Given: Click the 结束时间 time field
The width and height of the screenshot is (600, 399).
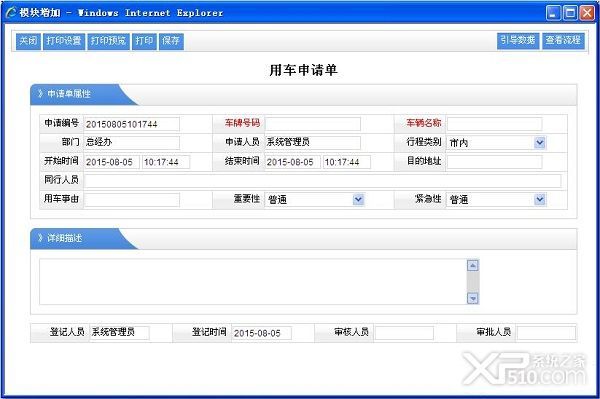Looking at the screenshot, I should 347,162.
